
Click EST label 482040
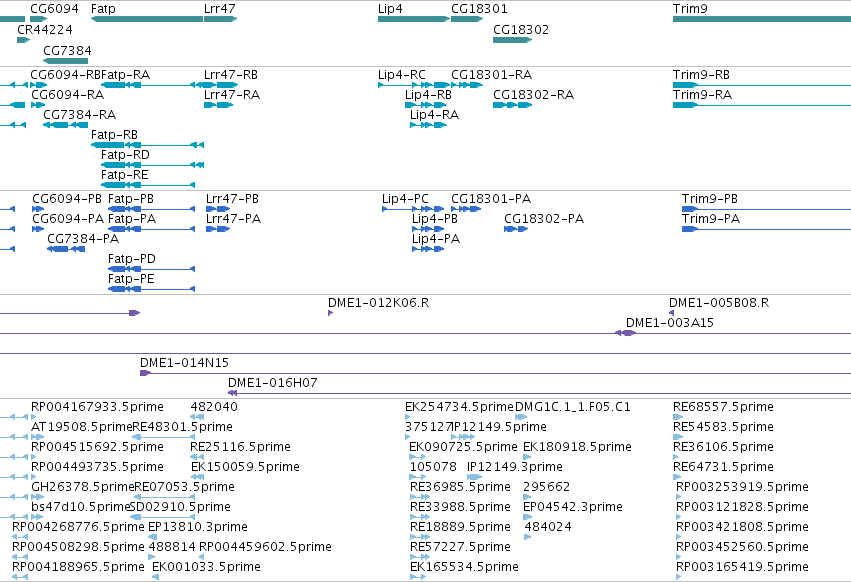(x=214, y=407)
